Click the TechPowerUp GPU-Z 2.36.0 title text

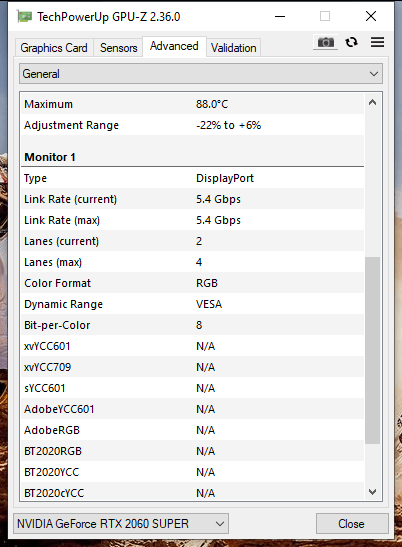pos(109,16)
